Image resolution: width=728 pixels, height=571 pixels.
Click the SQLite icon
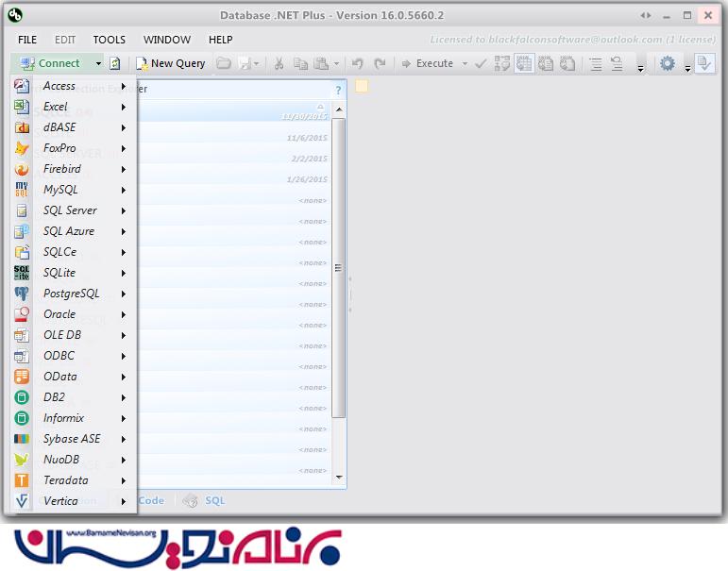[x=22, y=273]
